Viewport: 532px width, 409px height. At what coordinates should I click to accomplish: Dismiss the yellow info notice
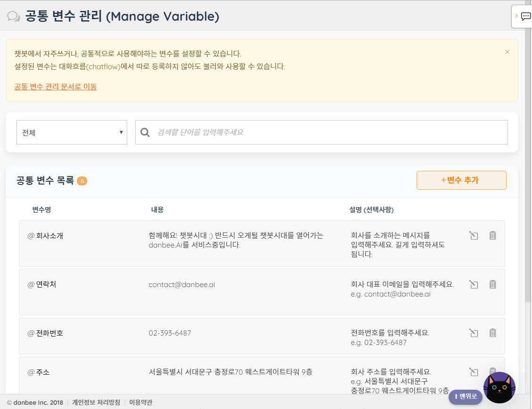[x=507, y=52]
